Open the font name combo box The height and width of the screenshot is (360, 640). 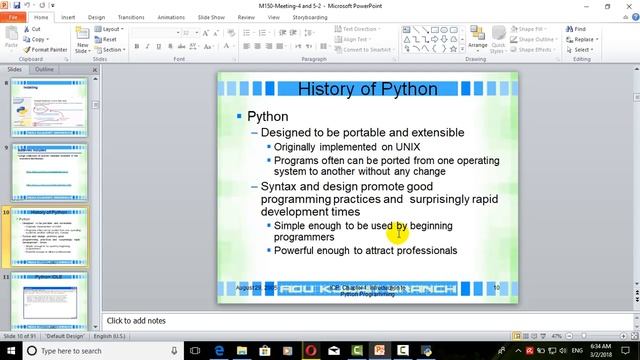pyautogui.click(x=156, y=33)
